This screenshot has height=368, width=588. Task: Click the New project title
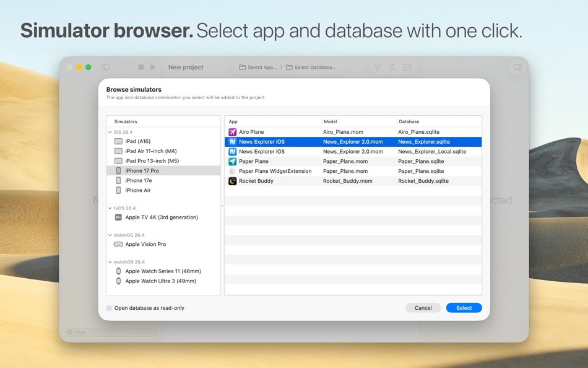tap(186, 67)
